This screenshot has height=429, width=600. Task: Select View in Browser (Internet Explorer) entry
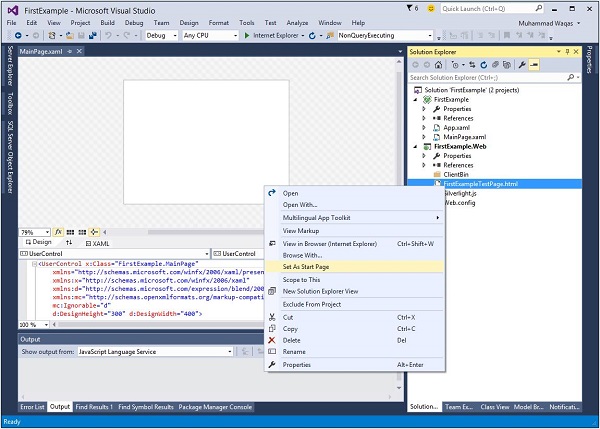(x=330, y=242)
